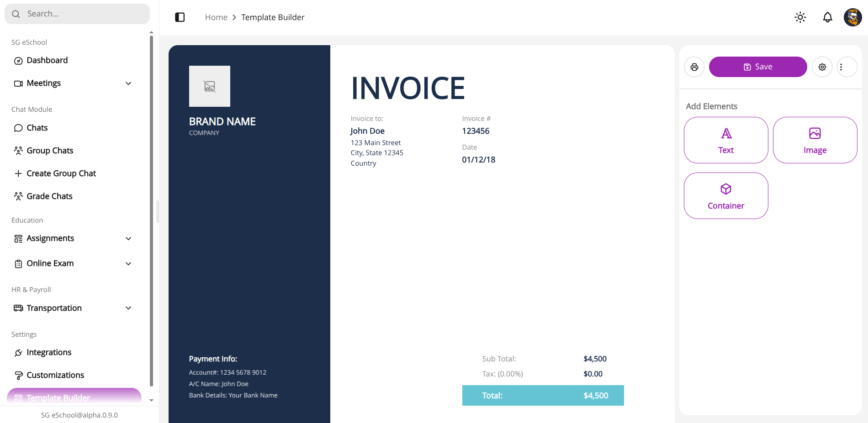
Task: Open the user avatar profile menu
Action: (852, 17)
